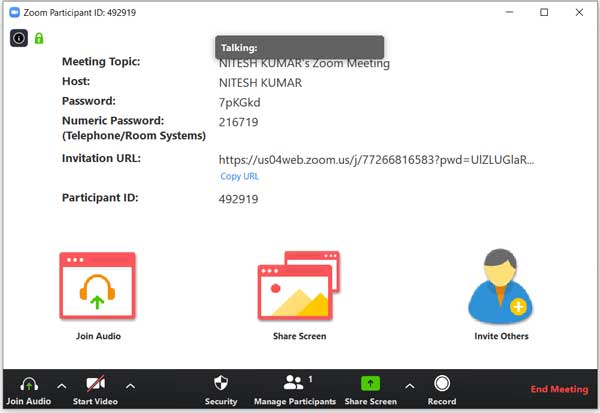Click the Meeting Topic label
This screenshot has width=600, height=413.
tap(101, 61)
